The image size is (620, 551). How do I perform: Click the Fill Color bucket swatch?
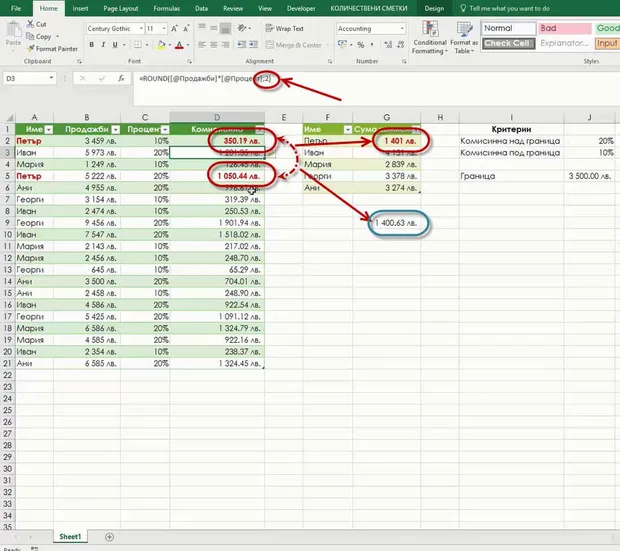pyautogui.click(x=161, y=45)
